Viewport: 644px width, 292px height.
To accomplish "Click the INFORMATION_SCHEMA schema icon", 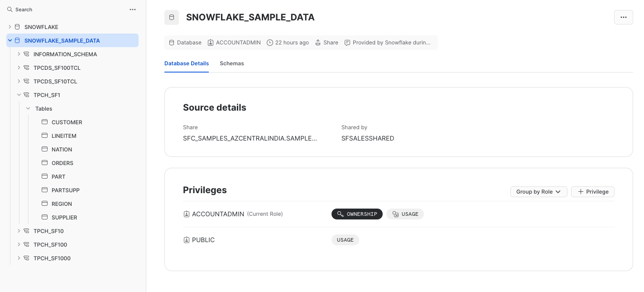I will 26,54.
